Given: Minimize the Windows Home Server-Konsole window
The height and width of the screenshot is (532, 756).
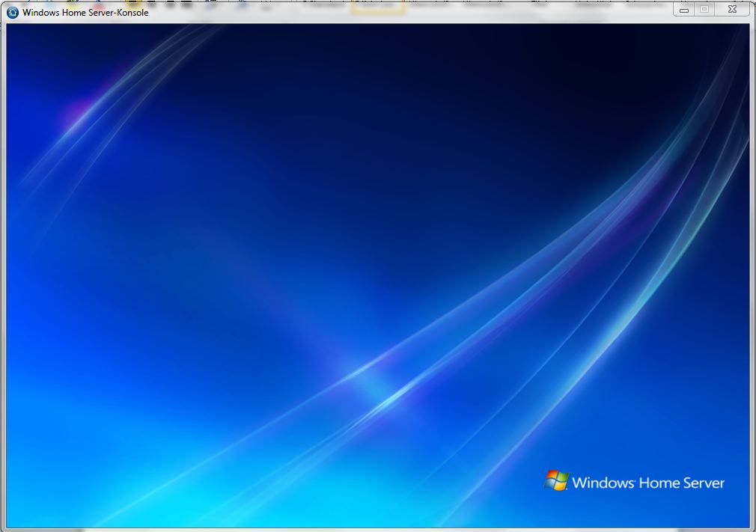Looking at the screenshot, I should click(684, 10).
